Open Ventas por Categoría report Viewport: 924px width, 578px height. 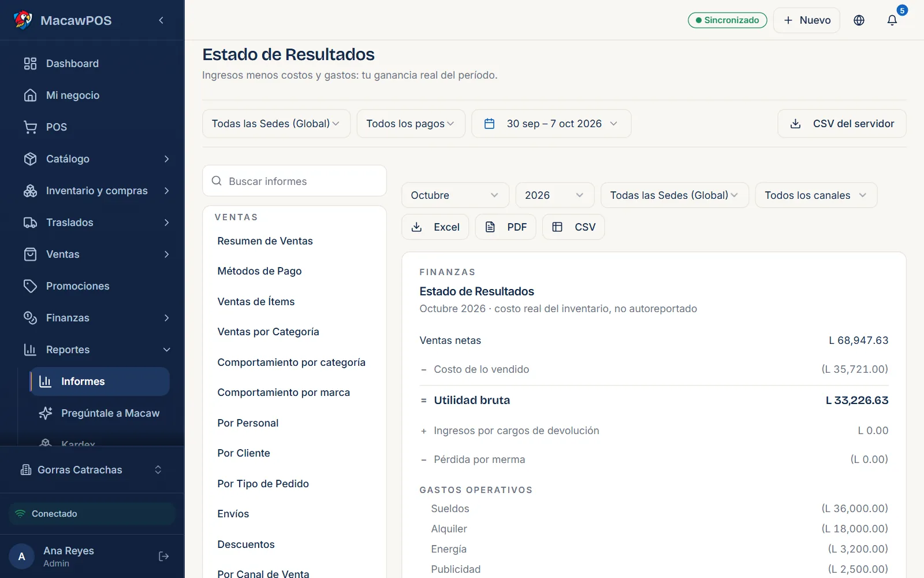(268, 332)
